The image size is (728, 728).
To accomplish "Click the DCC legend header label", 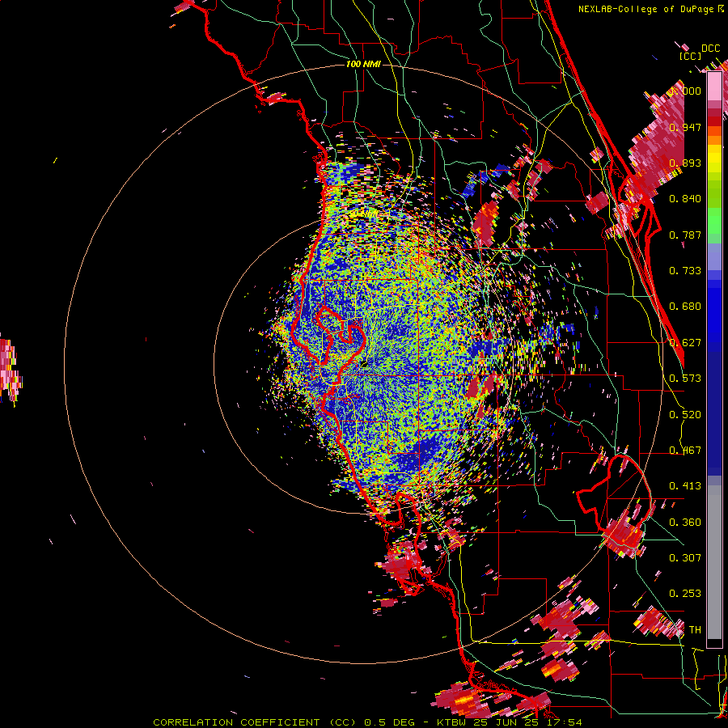I will tap(710, 49).
